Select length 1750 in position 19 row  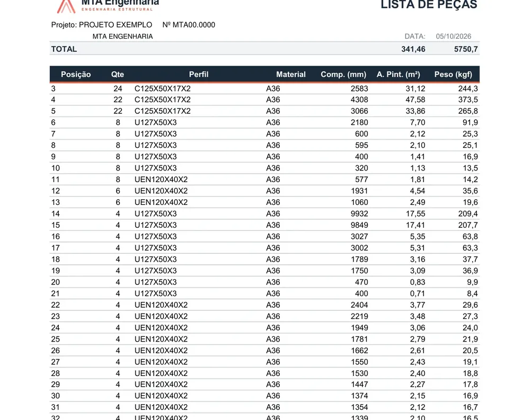point(359,271)
